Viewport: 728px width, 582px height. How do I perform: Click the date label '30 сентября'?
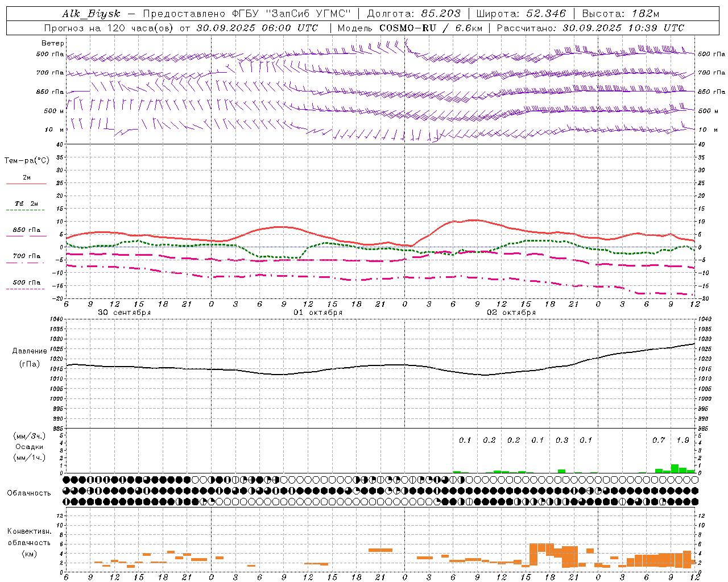pos(125,312)
